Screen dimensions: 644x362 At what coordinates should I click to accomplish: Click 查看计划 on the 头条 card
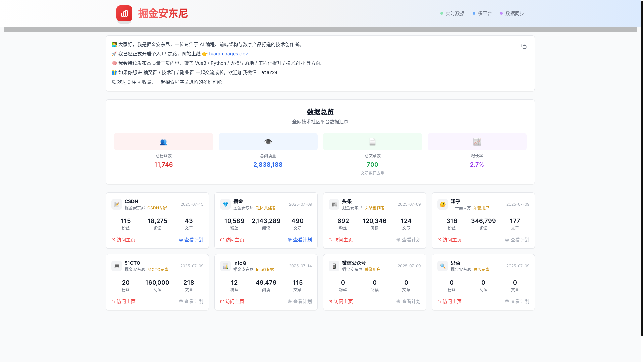tap(409, 240)
